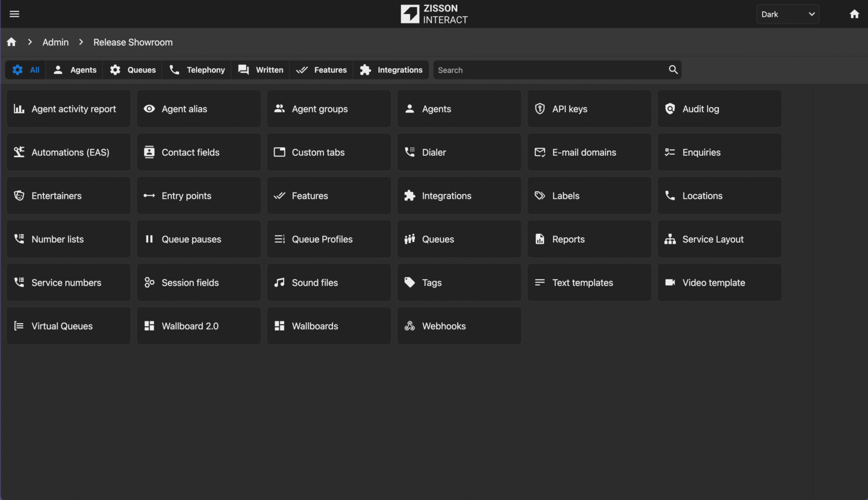
Task: Click the puzzle piece icon on Integrations tile
Action: coord(410,195)
